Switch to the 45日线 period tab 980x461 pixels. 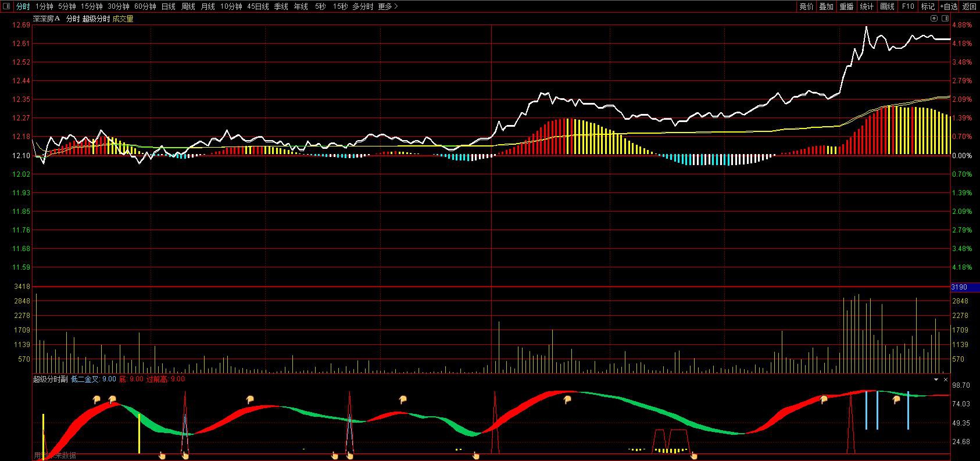click(258, 6)
